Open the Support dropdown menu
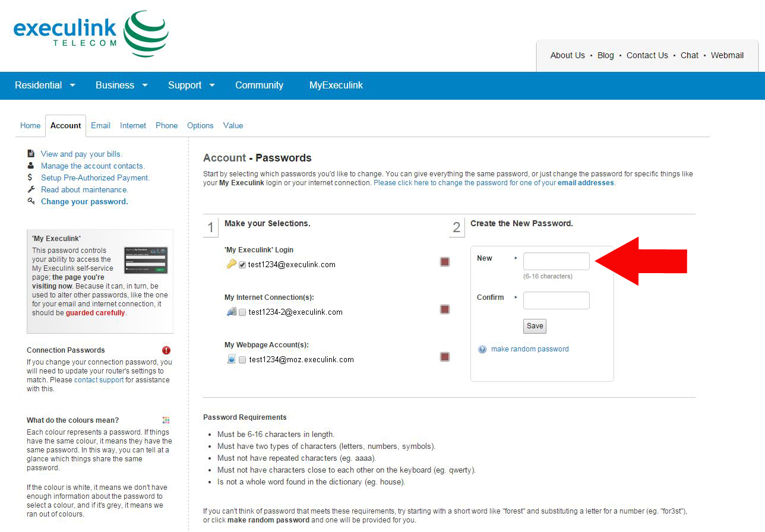765x532 pixels. [x=191, y=85]
